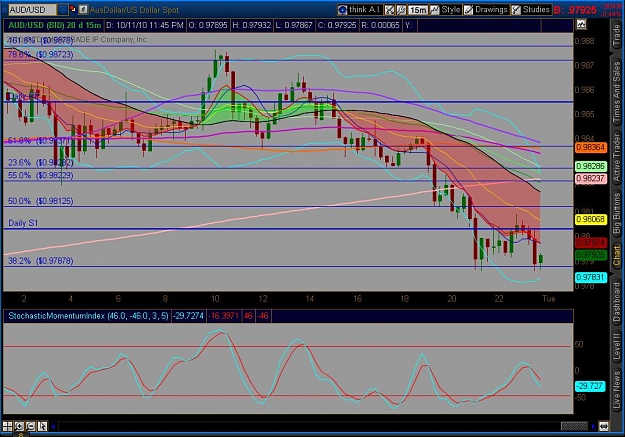Image resolution: width=625 pixels, height=437 pixels.
Task: Click the dark green 0.97925 price label
Action: coord(591,255)
